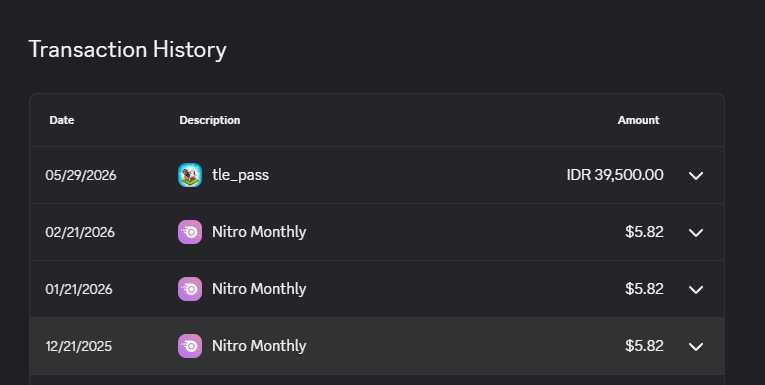Click Nitro icon for 01/21/2026 transaction
This screenshot has width=765, height=385.
(x=190, y=289)
